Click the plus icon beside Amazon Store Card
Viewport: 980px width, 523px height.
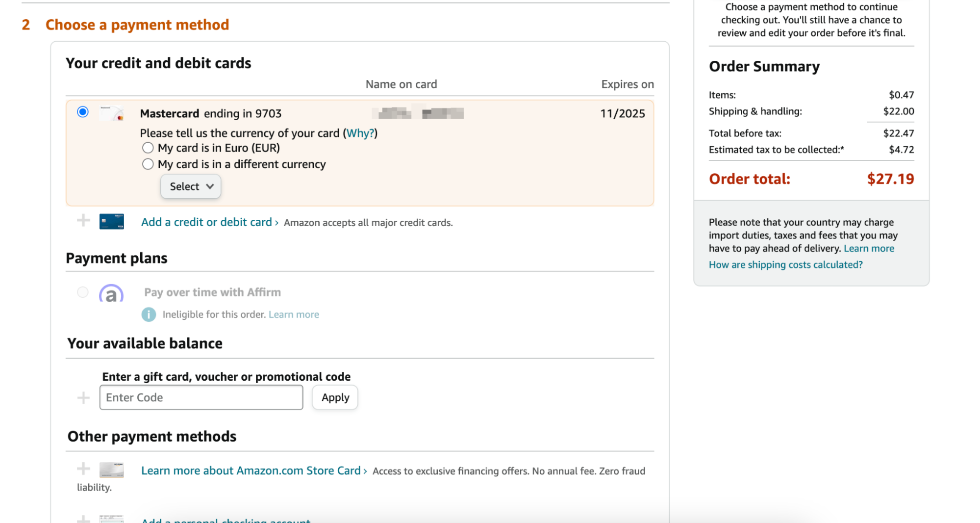[83, 469]
